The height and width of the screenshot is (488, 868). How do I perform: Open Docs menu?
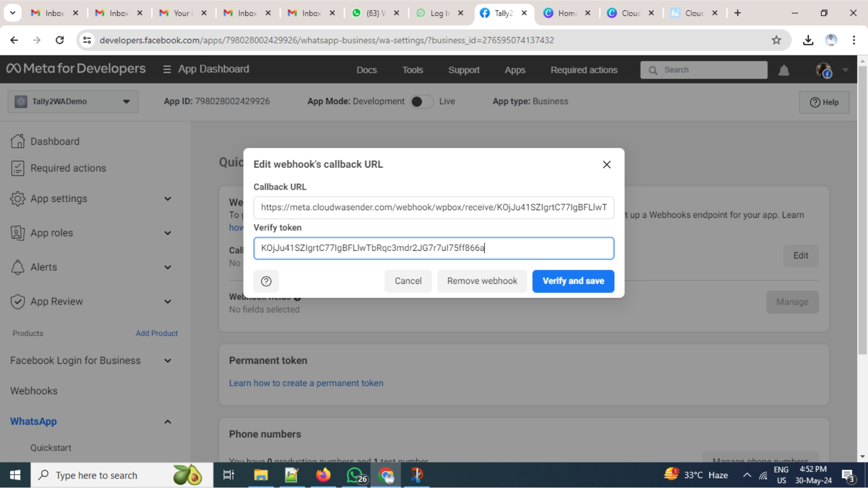366,70
